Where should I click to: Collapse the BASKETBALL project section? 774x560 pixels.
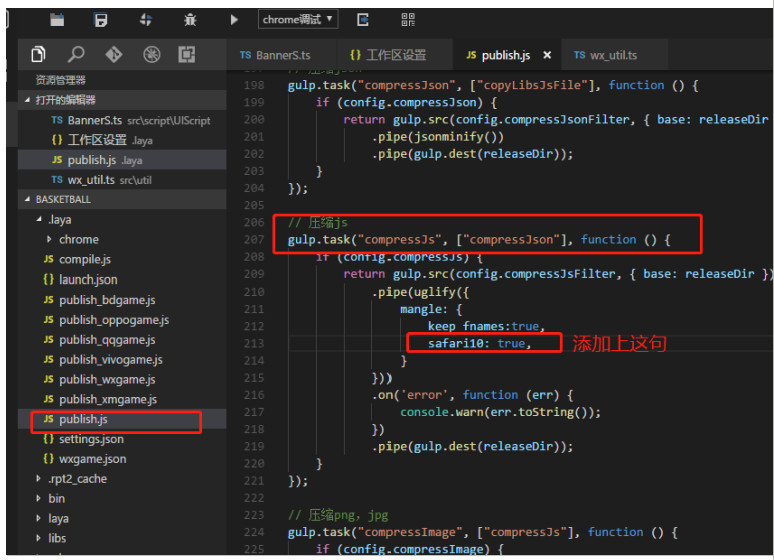(122, 200)
